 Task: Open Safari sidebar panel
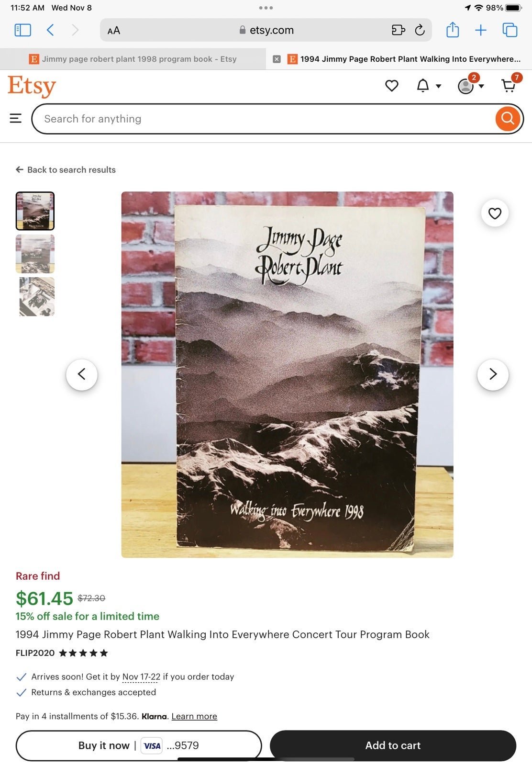[x=22, y=30]
